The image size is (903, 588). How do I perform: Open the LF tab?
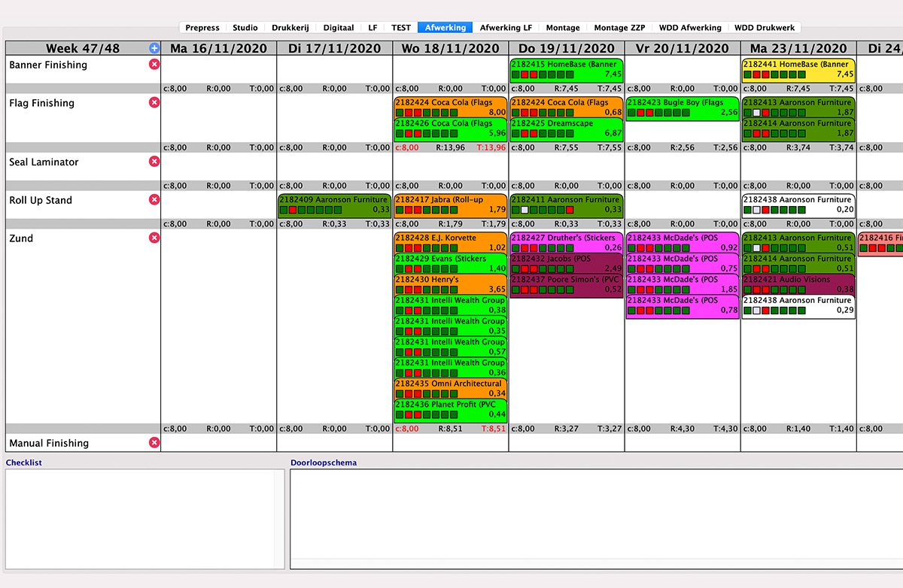(373, 28)
